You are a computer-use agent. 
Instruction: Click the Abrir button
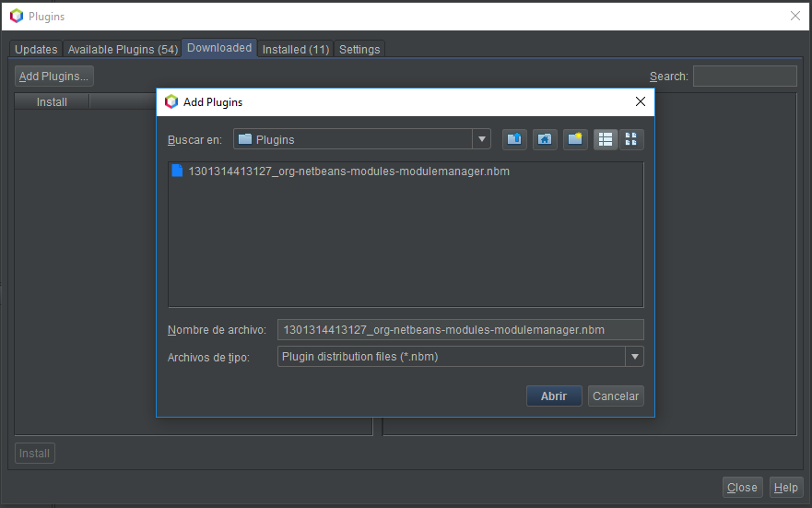click(x=554, y=396)
